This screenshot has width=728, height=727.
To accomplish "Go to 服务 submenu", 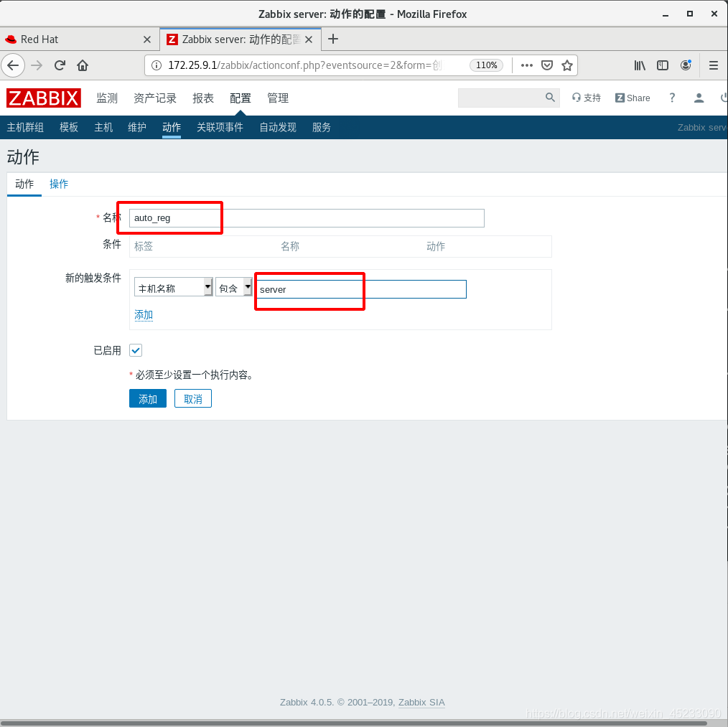I will click(x=322, y=127).
